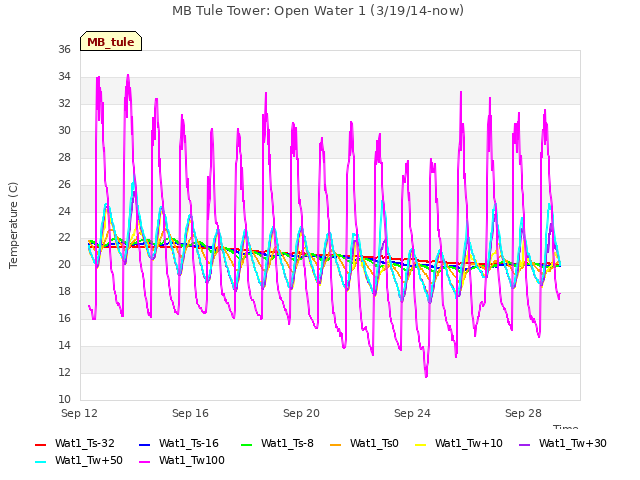Toggle the Wat1_Tw+50 legend entry
This screenshot has width=640, height=480.
point(79,460)
